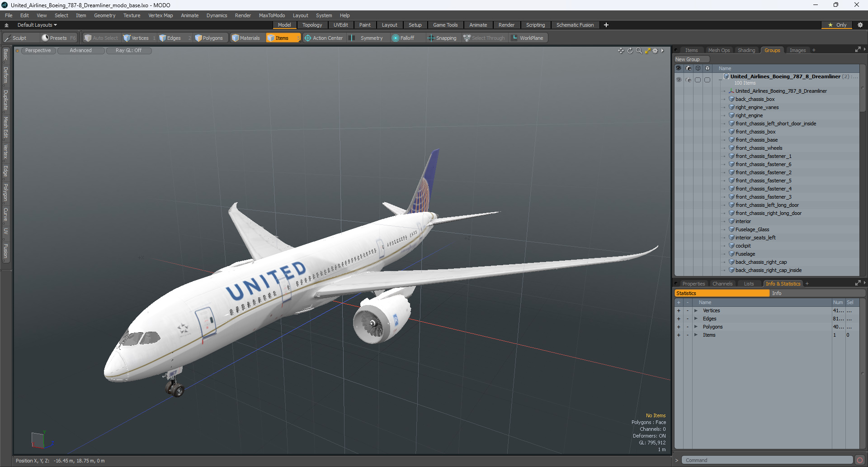
Task: Expand the Items statistics row
Action: tap(696, 335)
